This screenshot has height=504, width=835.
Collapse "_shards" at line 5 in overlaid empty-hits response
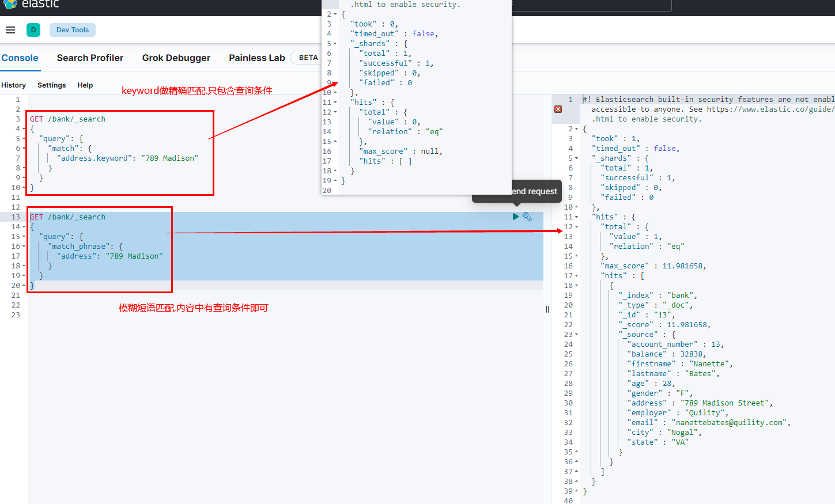[335, 44]
